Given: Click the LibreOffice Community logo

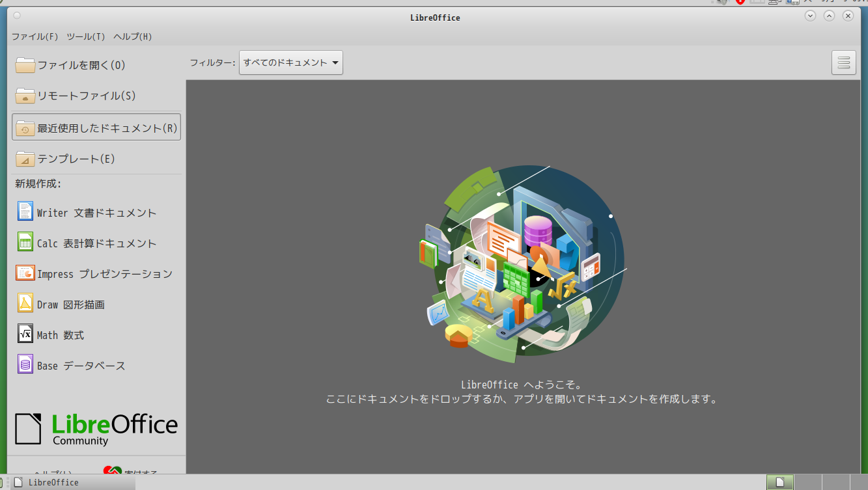Looking at the screenshot, I should [x=96, y=429].
